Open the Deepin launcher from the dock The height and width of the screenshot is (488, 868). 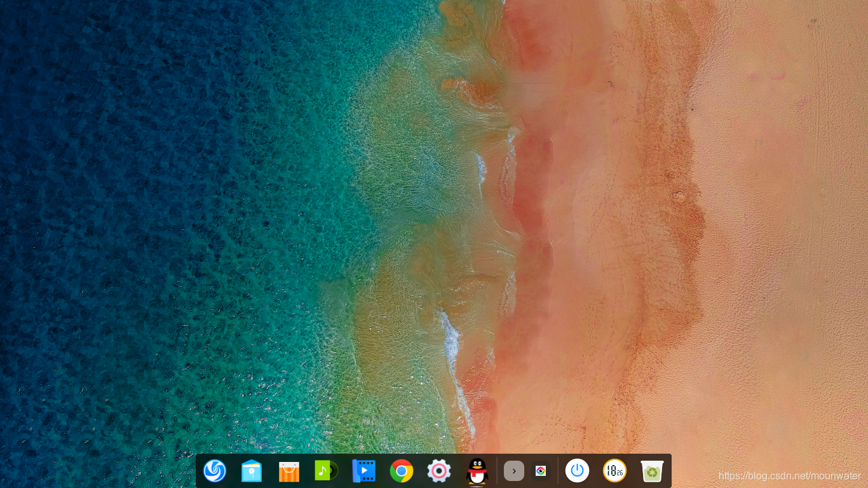(215, 471)
